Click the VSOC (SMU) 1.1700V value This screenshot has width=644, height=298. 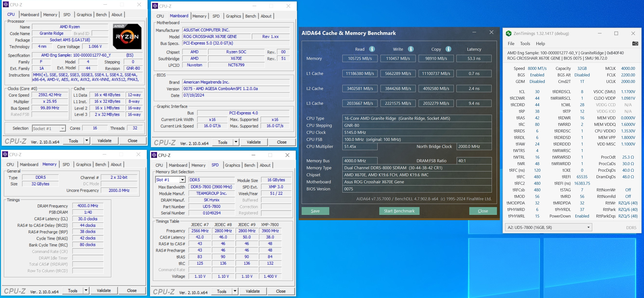(628, 92)
